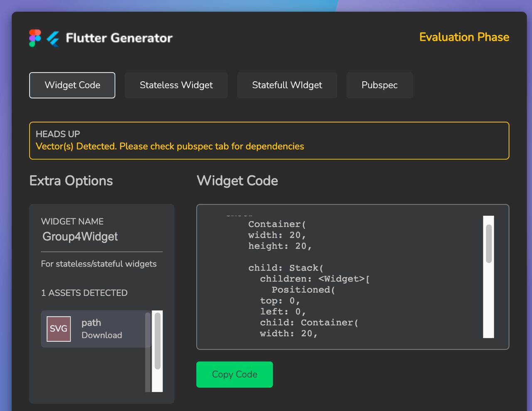Click the '1 ASSETS DETECTED' label
This screenshot has height=411, width=532.
84,293
